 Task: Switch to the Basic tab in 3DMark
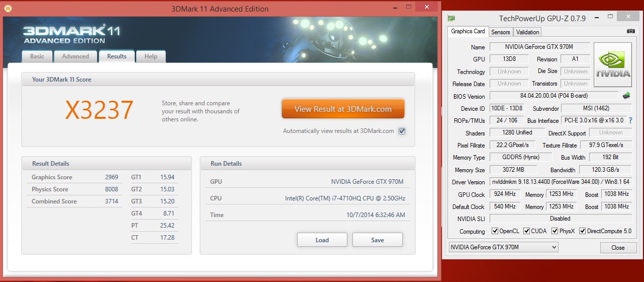point(37,56)
